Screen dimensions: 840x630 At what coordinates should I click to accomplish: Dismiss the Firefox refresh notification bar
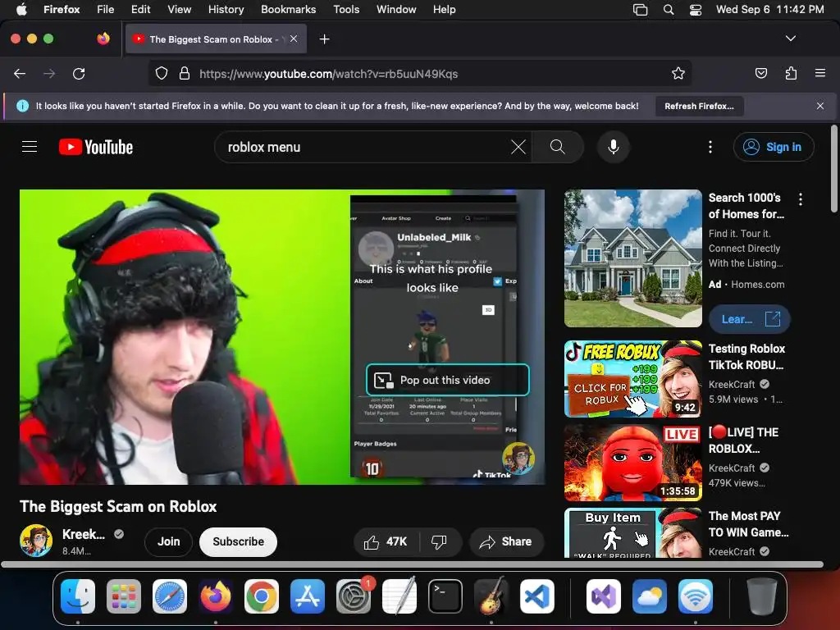point(819,106)
